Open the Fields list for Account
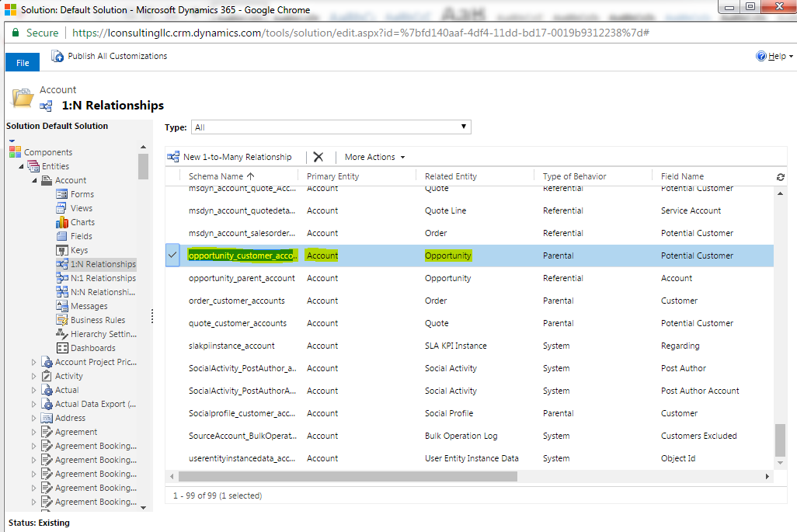Viewport: 797px width, 532px height. click(x=81, y=235)
